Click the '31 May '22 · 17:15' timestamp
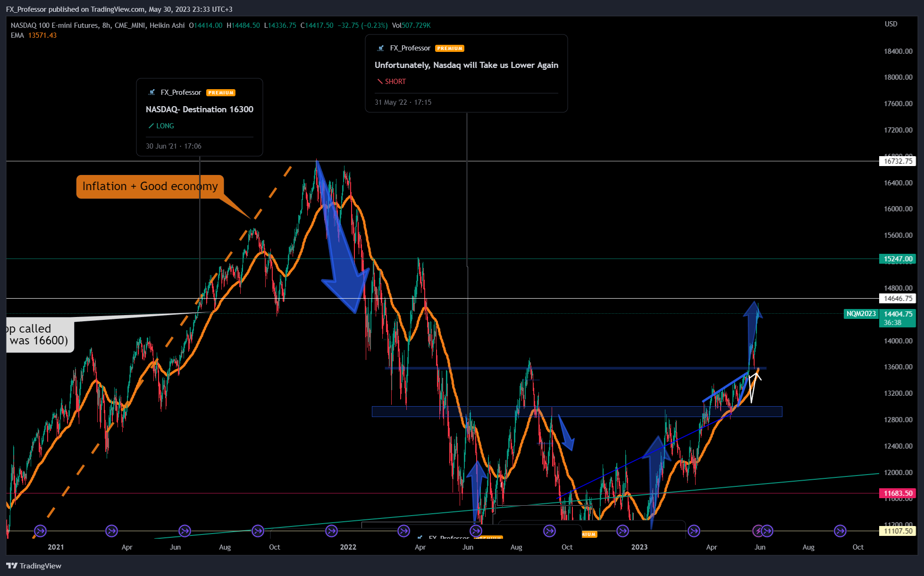924x576 pixels. (x=403, y=102)
